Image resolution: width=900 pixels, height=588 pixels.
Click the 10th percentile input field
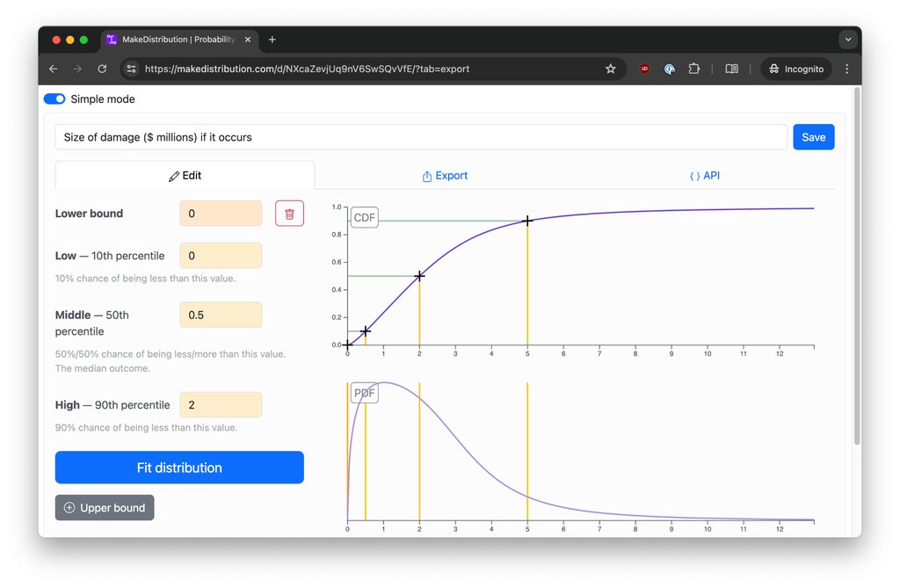pos(221,256)
